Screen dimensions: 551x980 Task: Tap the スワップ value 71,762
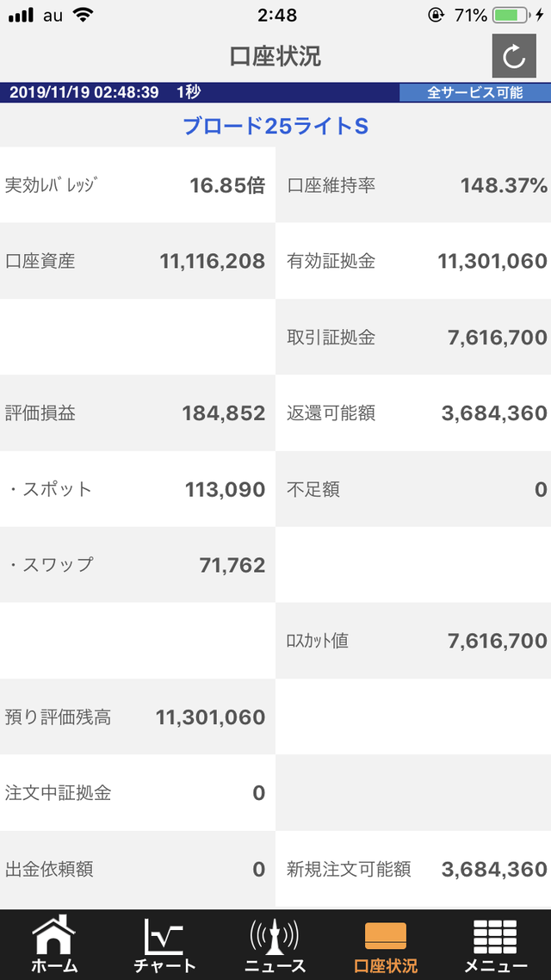pyautogui.click(x=232, y=565)
